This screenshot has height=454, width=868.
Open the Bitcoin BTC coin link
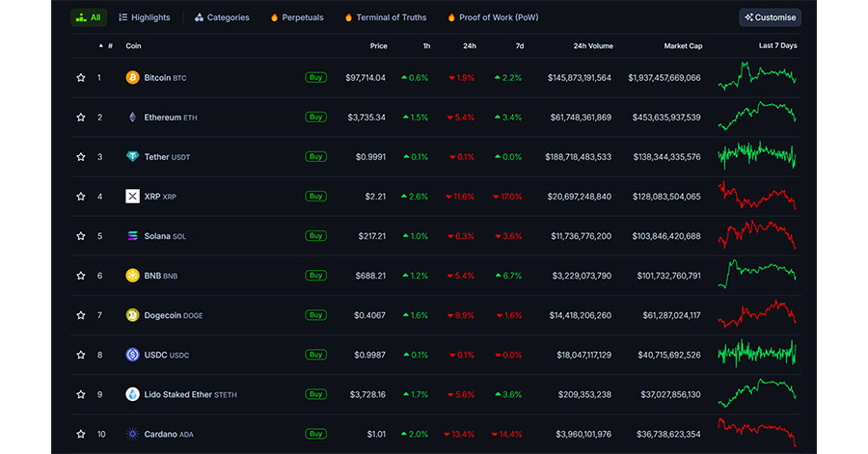coord(165,78)
